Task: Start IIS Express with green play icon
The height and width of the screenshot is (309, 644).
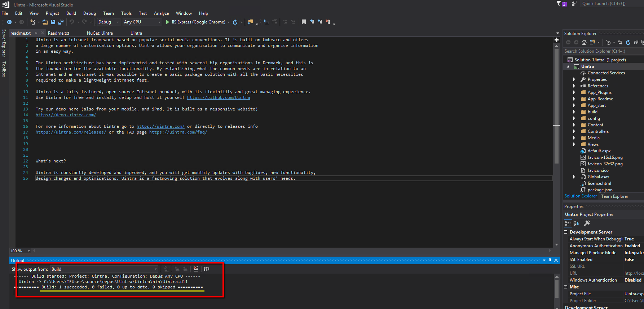Action: 167,22
